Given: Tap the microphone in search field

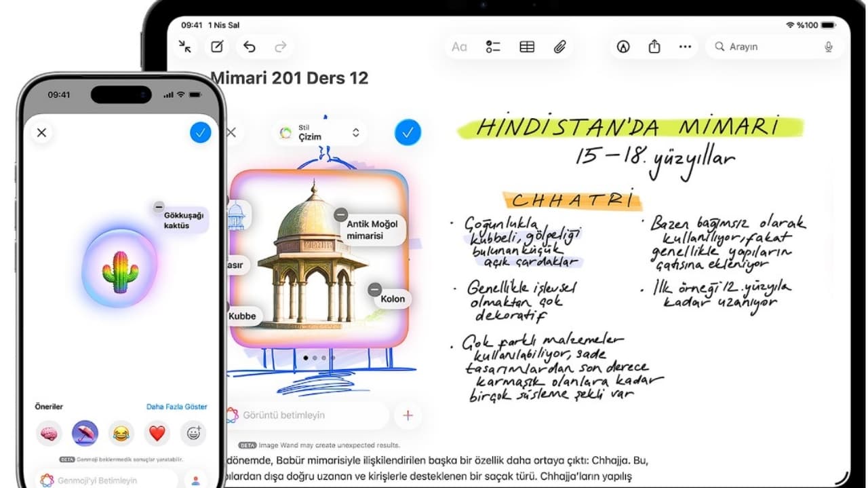Looking at the screenshot, I should (x=828, y=47).
